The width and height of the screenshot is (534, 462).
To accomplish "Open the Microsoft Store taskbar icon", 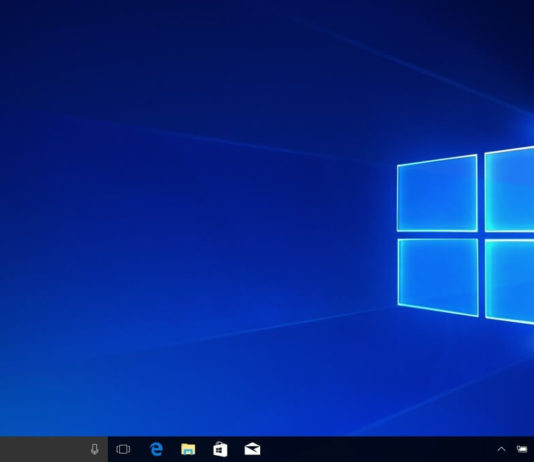I will pos(220,449).
